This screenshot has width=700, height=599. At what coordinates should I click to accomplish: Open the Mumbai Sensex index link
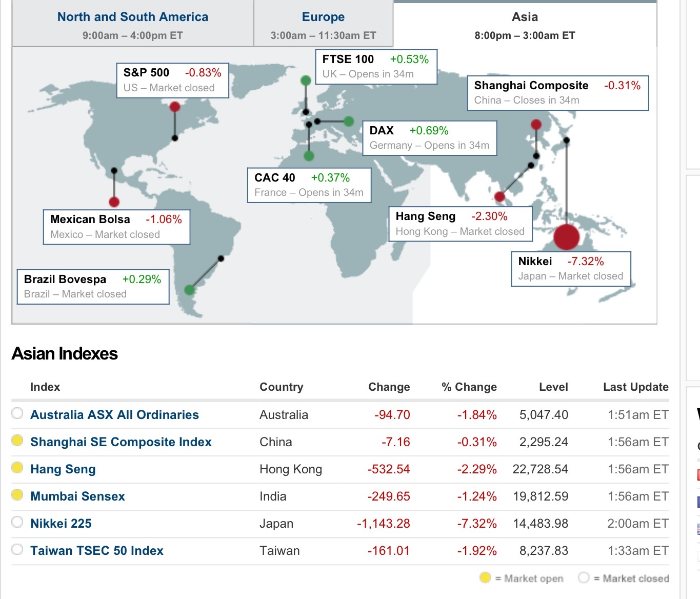[x=77, y=496]
